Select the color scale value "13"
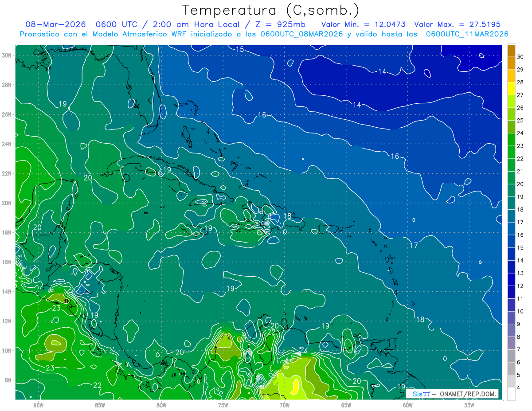 coord(520,273)
